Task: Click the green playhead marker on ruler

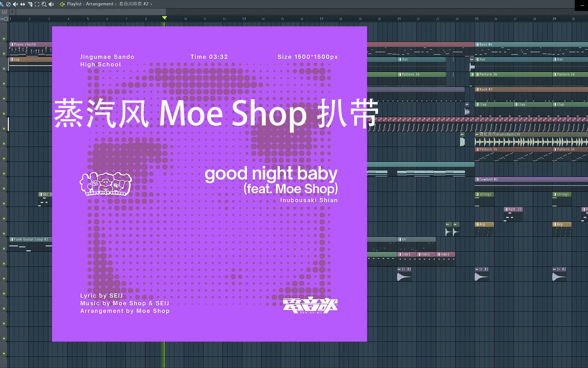Action: click(164, 17)
